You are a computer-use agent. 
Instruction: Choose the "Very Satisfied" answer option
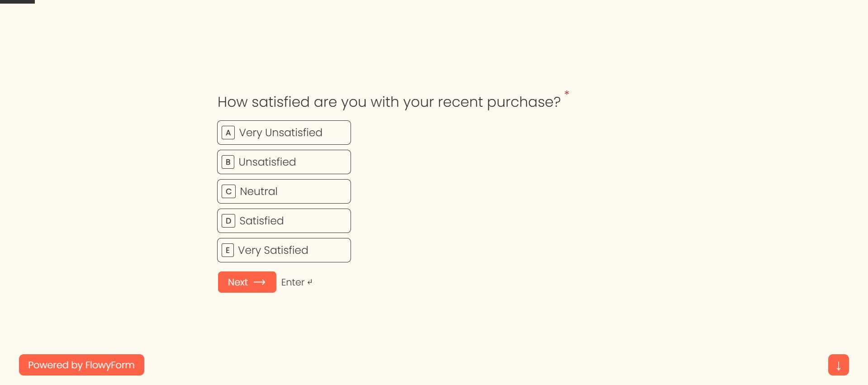(284, 250)
